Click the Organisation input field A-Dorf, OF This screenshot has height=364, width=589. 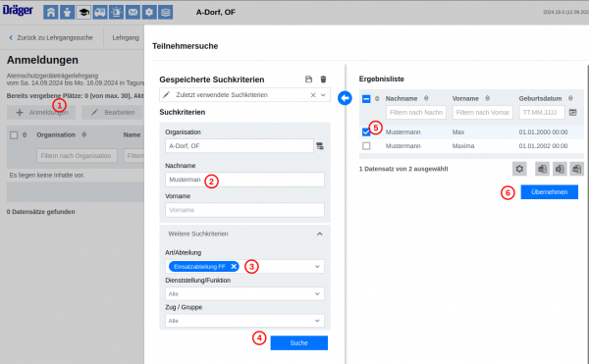point(240,146)
